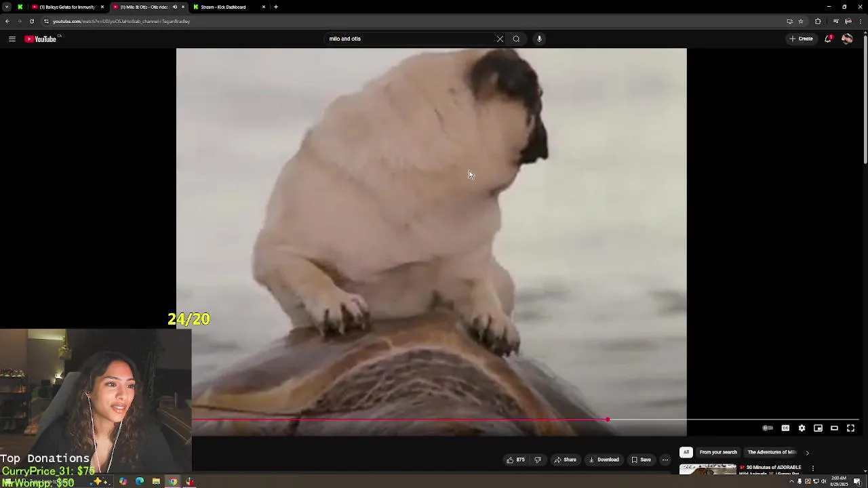This screenshot has width=868, height=488.
Task: Like the video with thumbs up
Action: pos(515,460)
